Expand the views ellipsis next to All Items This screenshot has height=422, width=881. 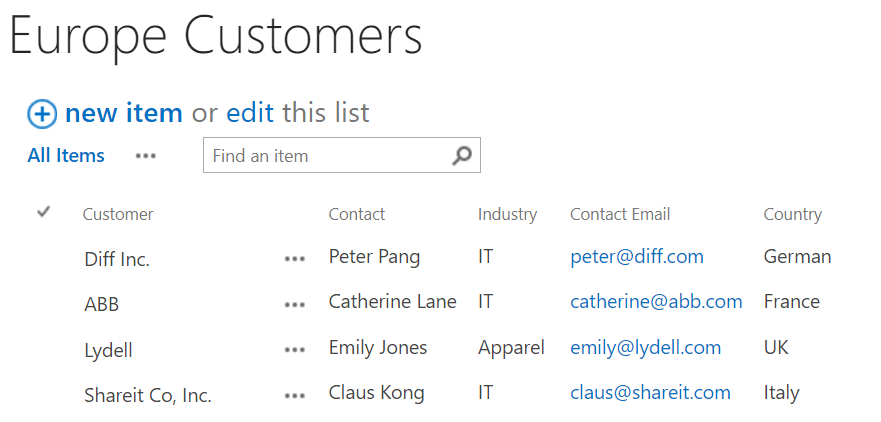(146, 156)
